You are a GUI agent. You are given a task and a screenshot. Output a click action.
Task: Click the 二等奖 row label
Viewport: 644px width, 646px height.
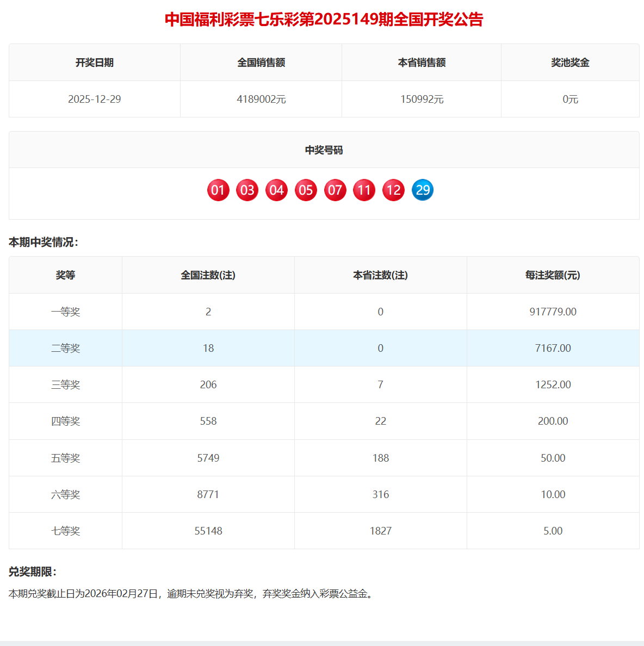click(x=65, y=348)
